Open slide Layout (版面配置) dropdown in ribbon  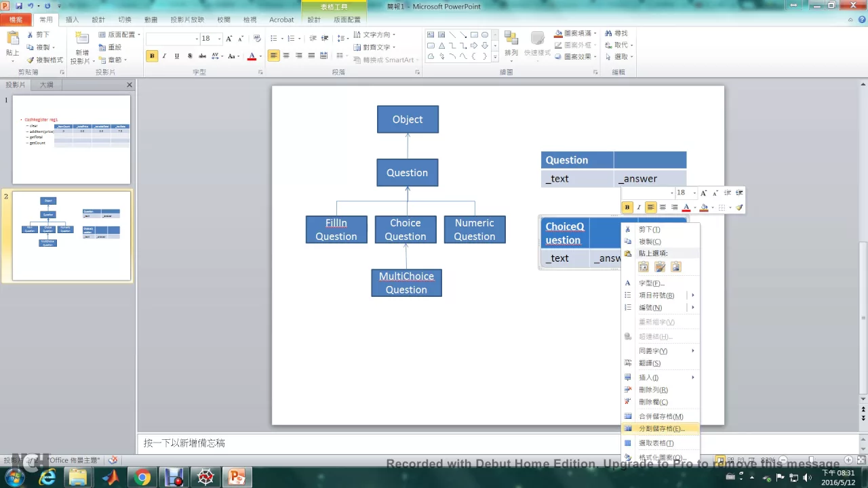click(x=119, y=35)
